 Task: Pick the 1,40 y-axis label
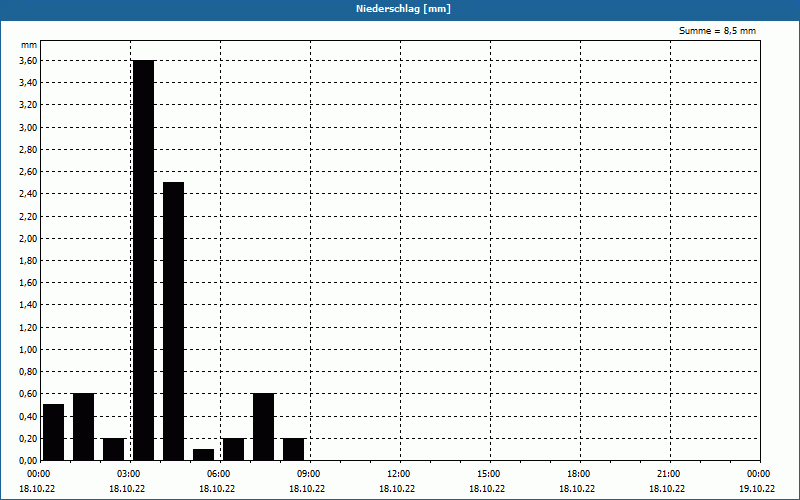(x=28, y=305)
